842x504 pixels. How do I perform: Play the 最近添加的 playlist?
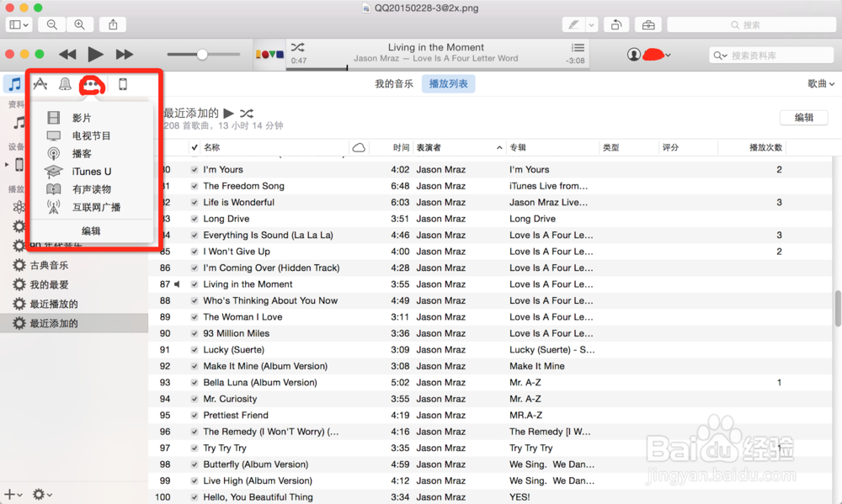click(229, 114)
